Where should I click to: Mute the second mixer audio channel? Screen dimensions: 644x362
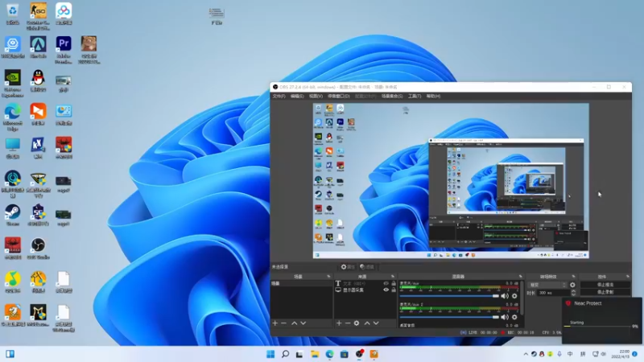(505, 317)
